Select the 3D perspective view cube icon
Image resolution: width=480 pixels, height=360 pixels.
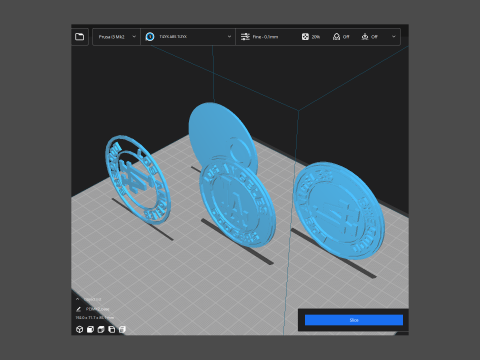[79, 329]
